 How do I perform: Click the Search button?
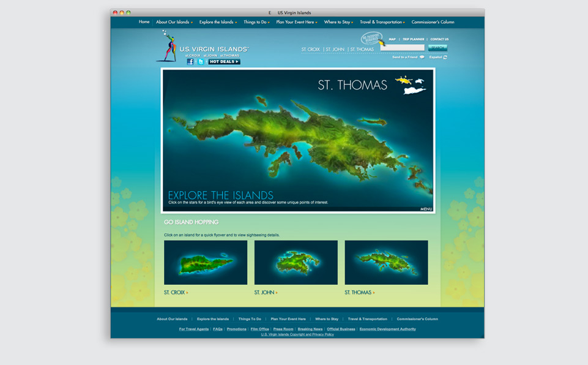coord(437,48)
